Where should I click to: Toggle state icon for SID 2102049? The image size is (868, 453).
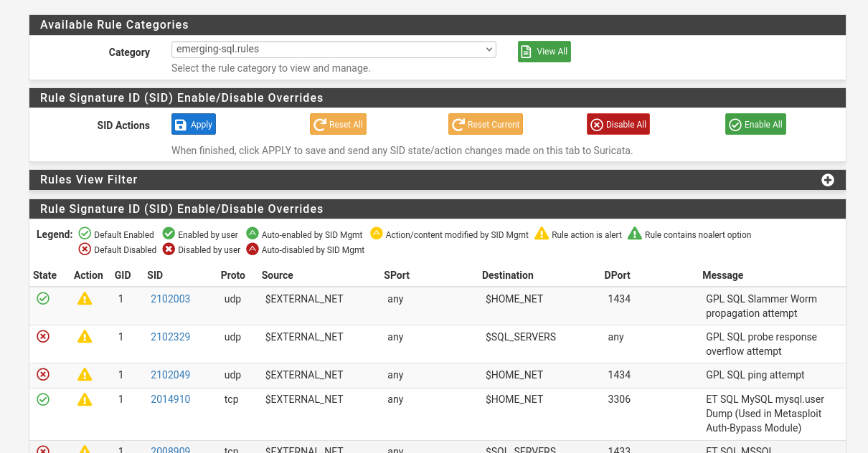[x=43, y=374]
